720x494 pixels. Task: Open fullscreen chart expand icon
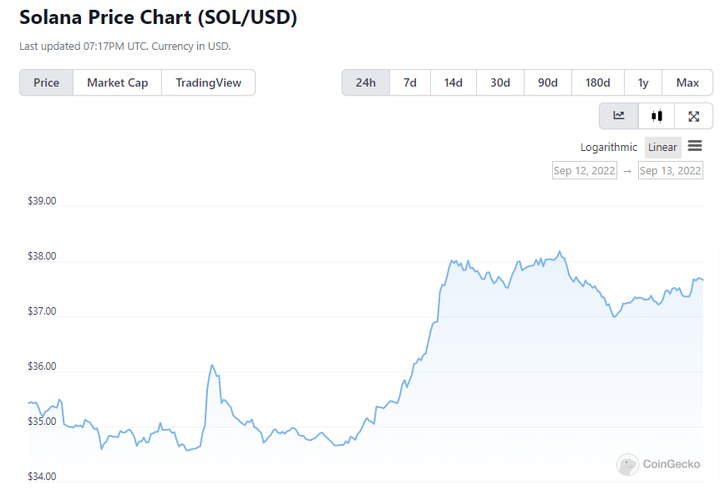point(693,116)
